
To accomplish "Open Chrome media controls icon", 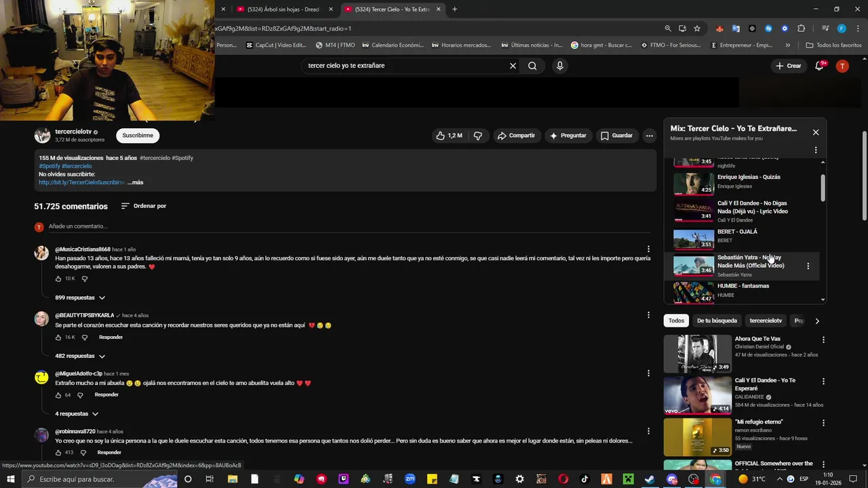I will click(x=825, y=28).
